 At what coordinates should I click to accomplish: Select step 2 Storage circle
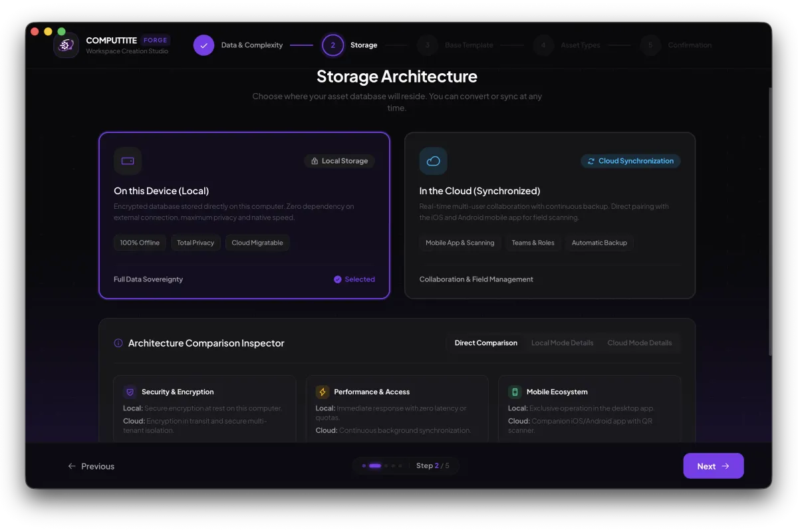point(332,45)
